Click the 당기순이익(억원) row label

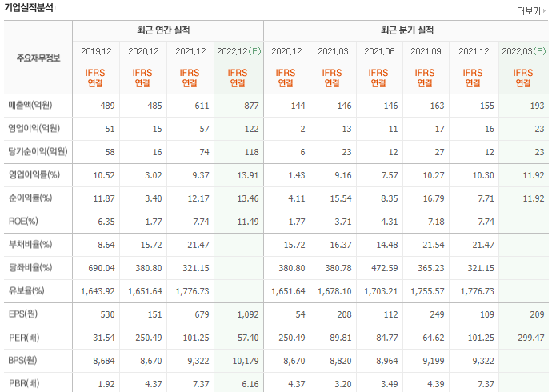pos(38,152)
